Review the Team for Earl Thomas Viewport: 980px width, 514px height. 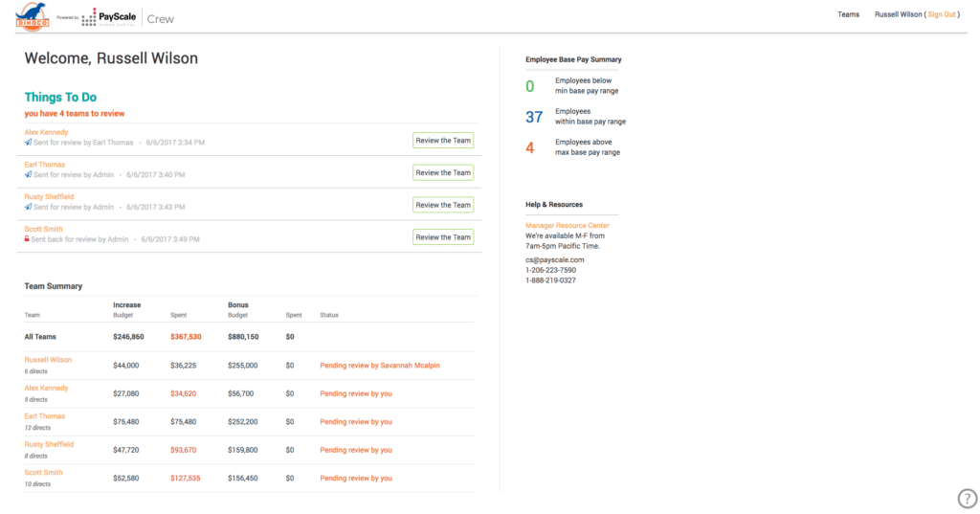(443, 172)
